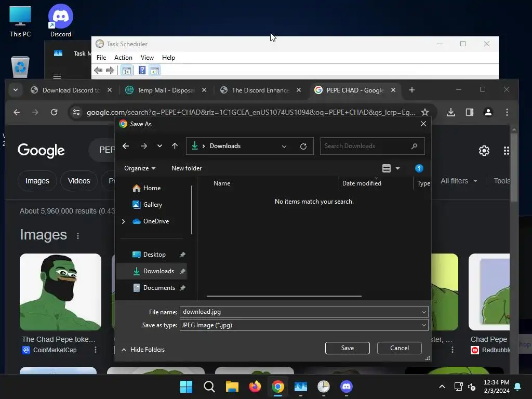Select Home in navigation pane
This screenshot has width=532, height=399.
coord(152,188)
